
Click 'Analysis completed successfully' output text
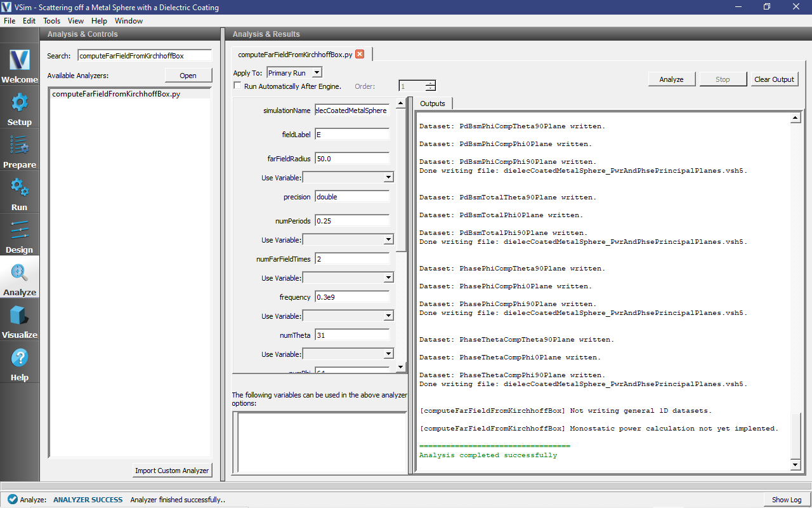click(488, 455)
